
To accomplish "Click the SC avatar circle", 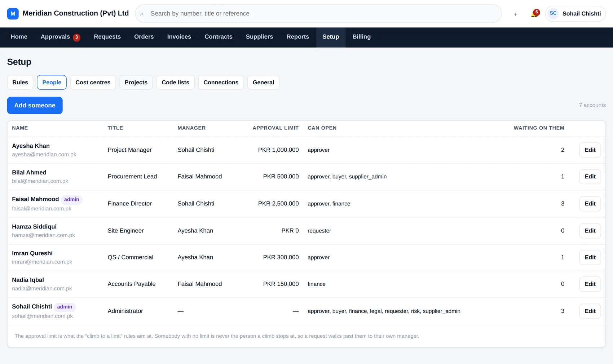I will coord(553,14).
